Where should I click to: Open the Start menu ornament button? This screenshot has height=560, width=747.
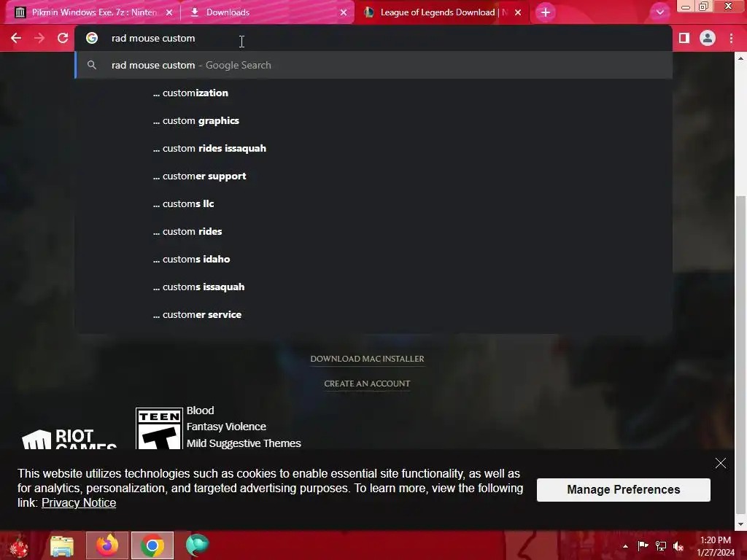(19, 545)
